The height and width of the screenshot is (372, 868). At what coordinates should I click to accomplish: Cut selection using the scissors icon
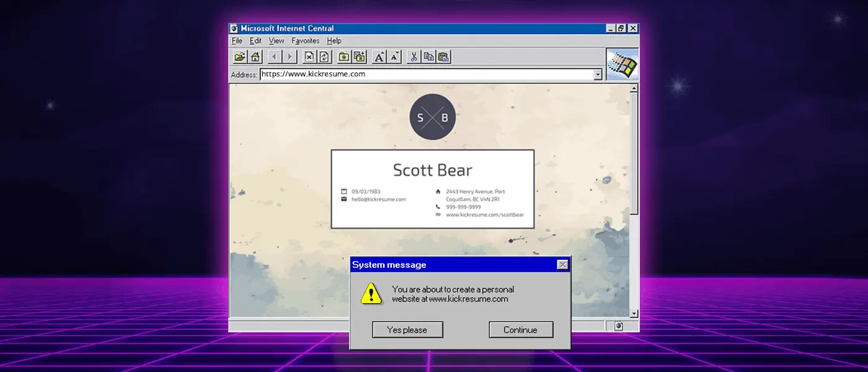(x=414, y=56)
